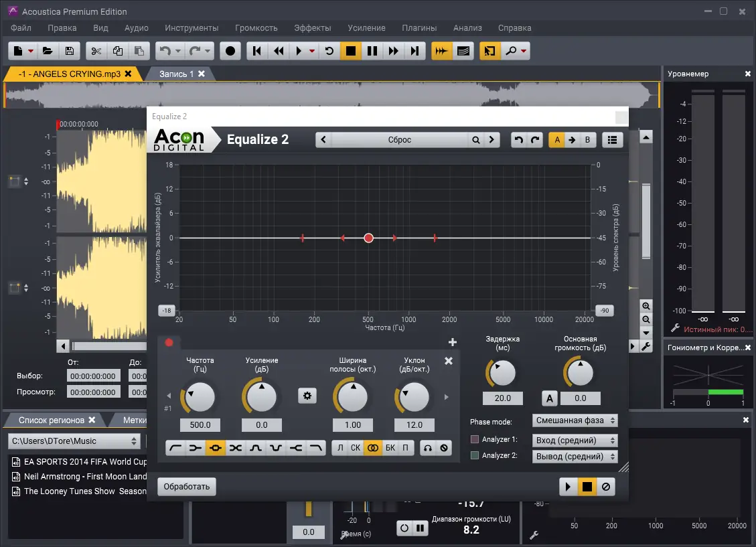The image size is (756, 547).
Task: Click the Fast forward button
Action: (x=394, y=51)
